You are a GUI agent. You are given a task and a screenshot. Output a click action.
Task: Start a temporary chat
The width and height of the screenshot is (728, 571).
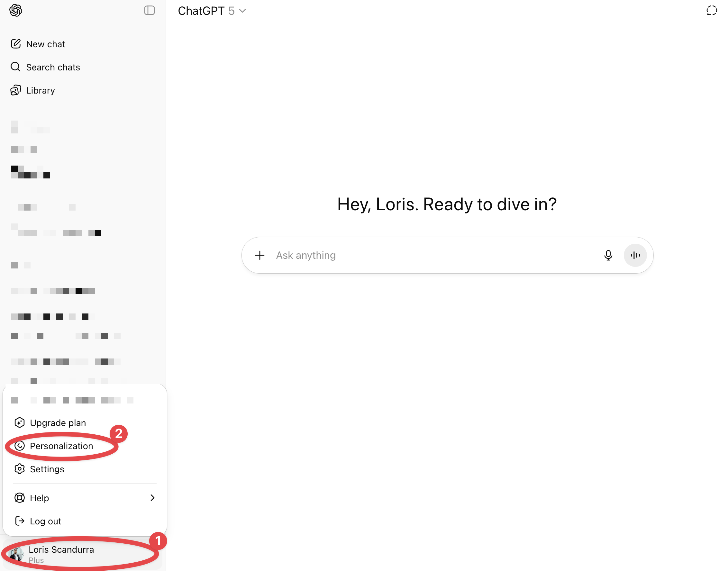pyautogui.click(x=711, y=10)
